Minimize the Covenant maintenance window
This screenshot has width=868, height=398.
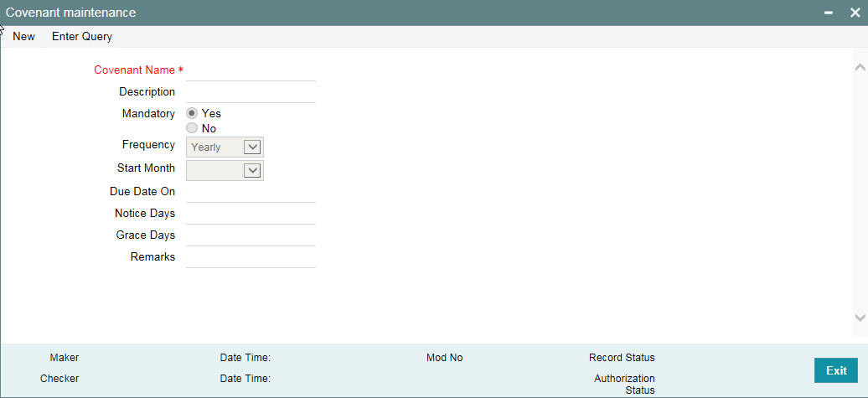(829, 13)
